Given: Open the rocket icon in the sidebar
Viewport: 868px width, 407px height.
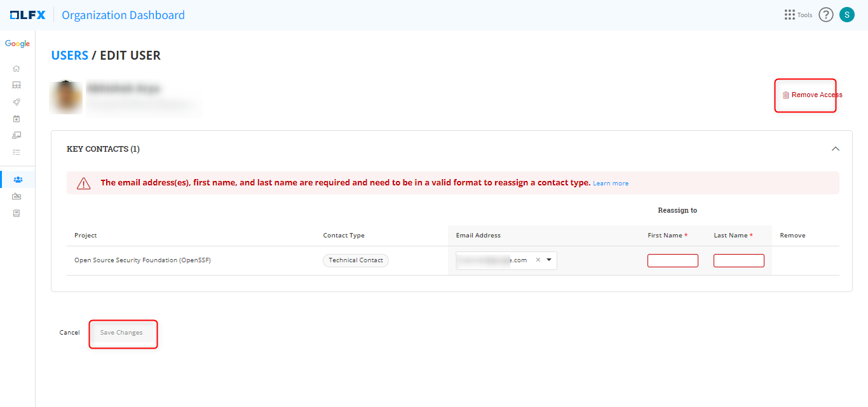Looking at the screenshot, I should [17, 102].
